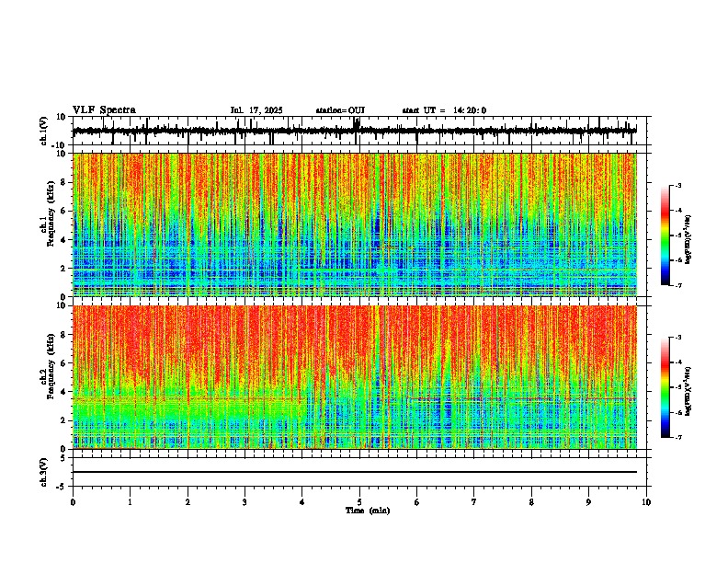Click time axis tick label "8"

click(531, 502)
